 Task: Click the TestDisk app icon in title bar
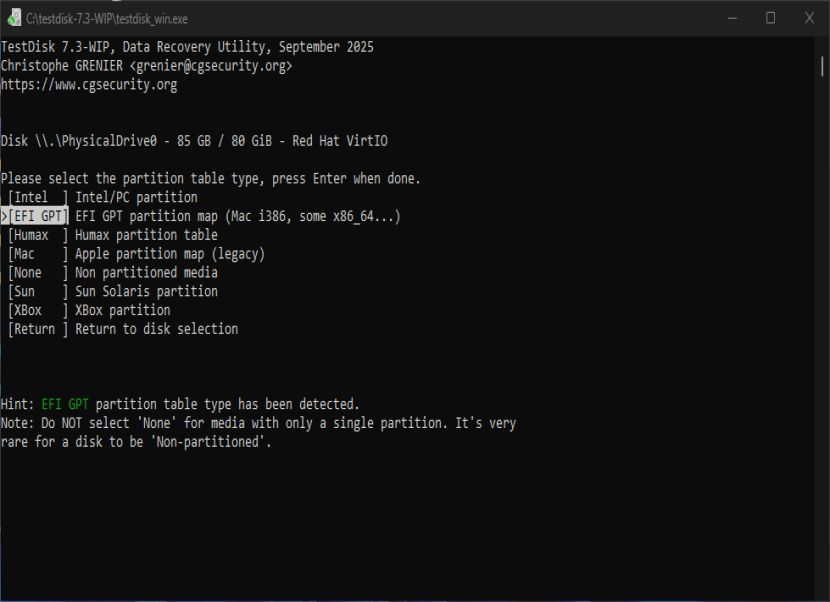pyautogui.click(x=14, y=18)
